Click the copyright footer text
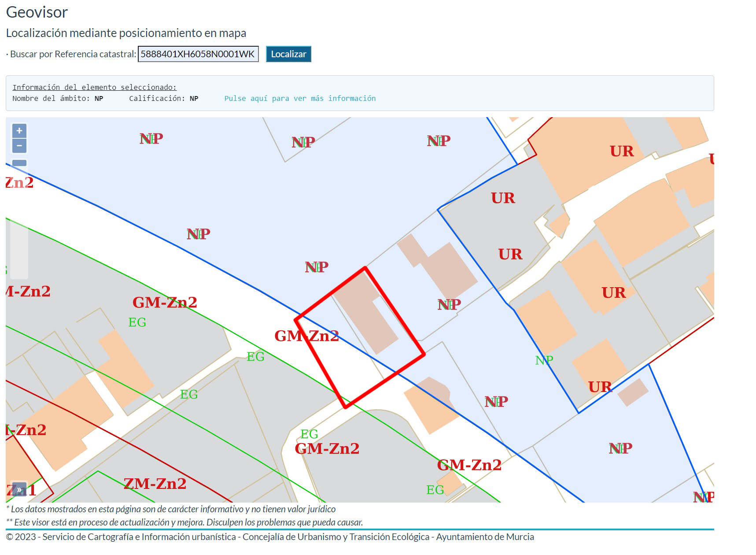This screenshot has height=555, width=756. 270,537
